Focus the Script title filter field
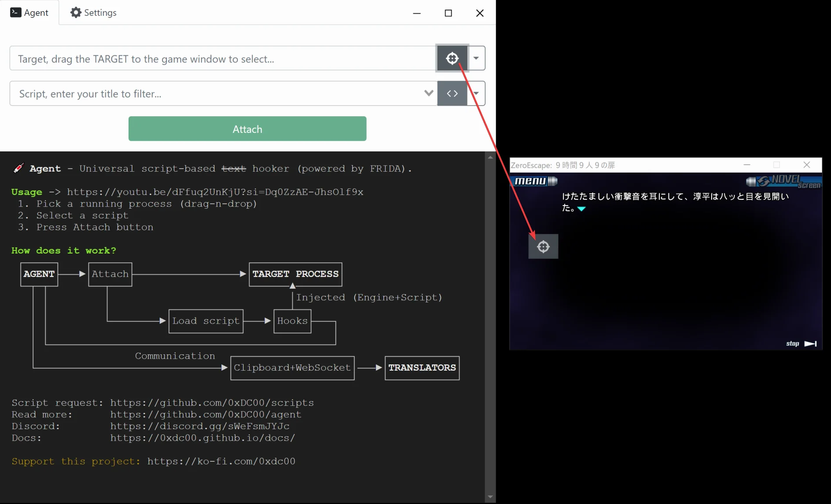The width and height of the screenshot is (831, 504). coord(216,94)
